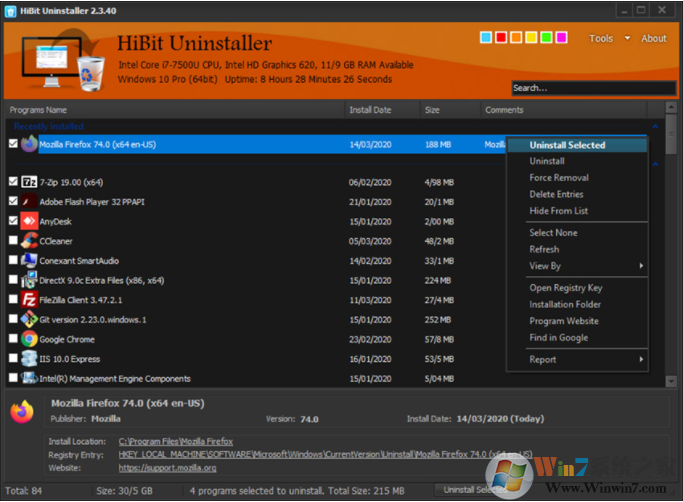
Task: Click the 7-Zip program icon
Action: click(x=29, y=182)
